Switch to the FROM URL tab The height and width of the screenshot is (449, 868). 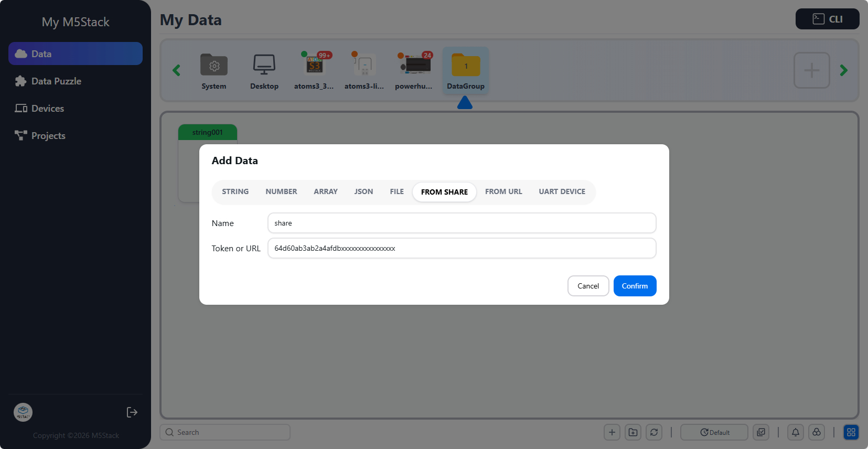503,192
